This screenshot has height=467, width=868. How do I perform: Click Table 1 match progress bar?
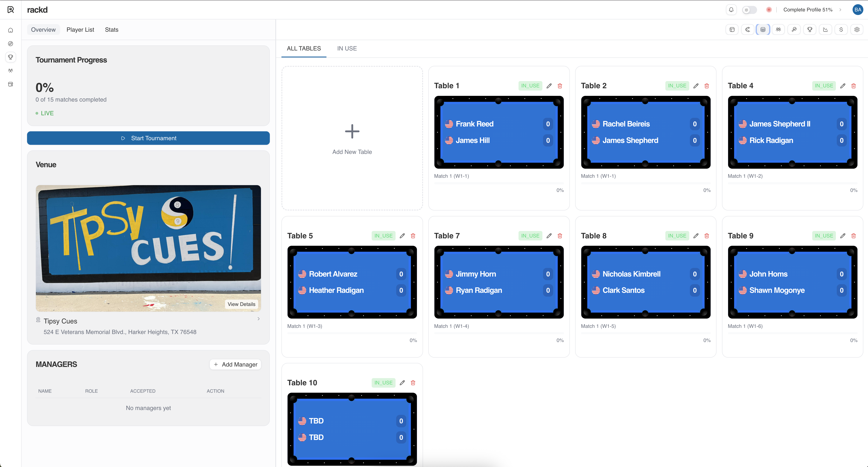(499, 183)
